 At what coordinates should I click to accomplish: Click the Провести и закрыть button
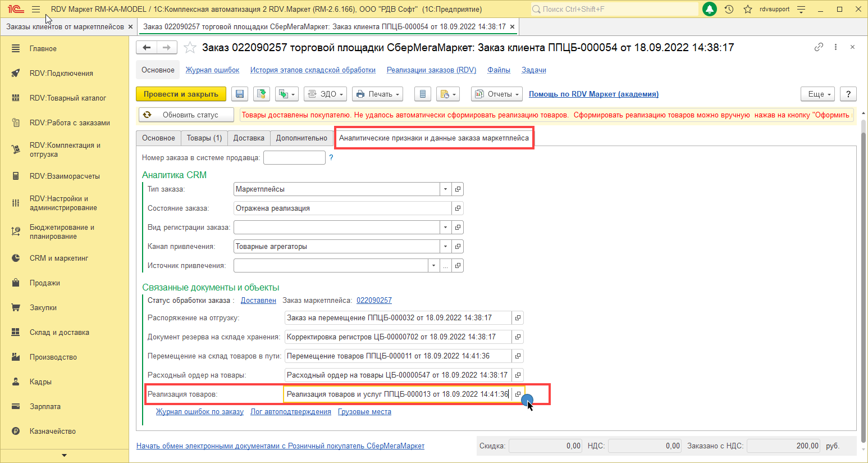pyautogui.click(x=181, y=94)
